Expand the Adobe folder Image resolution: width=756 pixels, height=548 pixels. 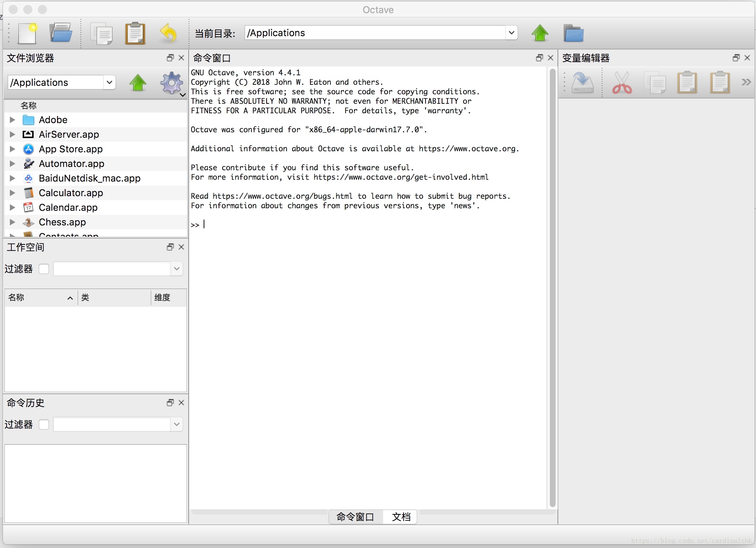(12, 120)
